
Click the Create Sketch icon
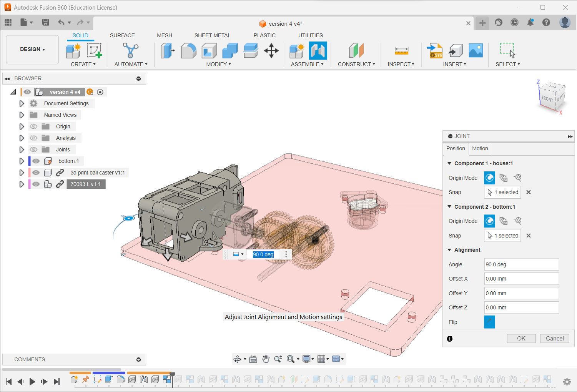click(94, 51)
